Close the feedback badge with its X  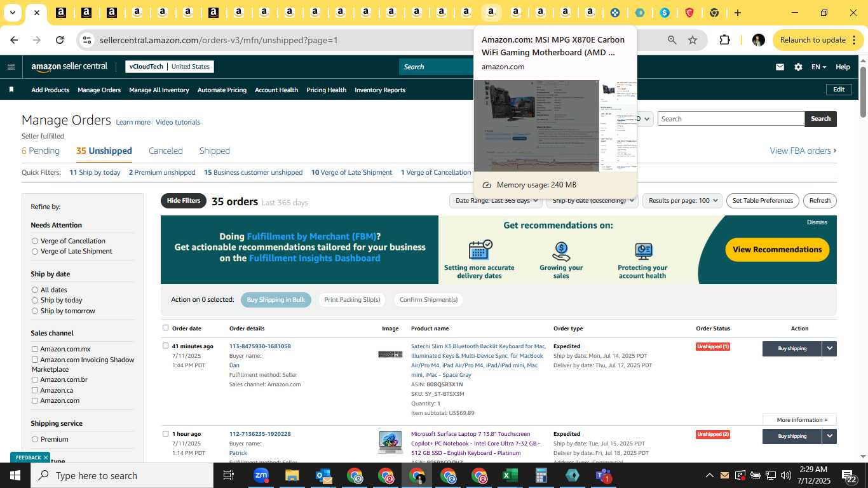tap(46, 457)
